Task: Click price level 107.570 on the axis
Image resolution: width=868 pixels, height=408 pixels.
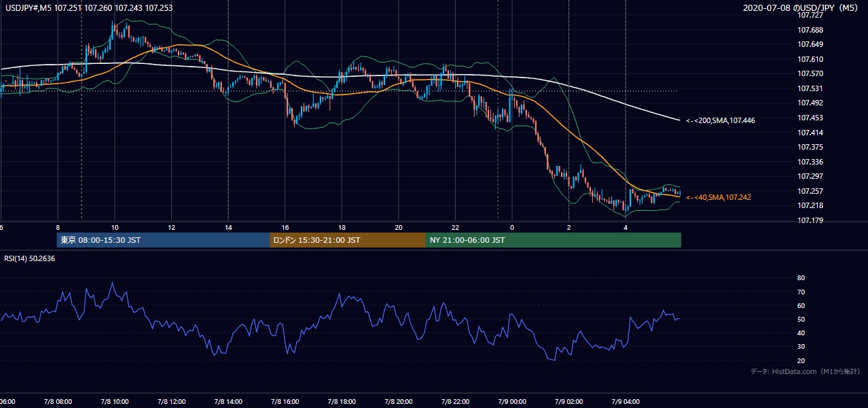Action: click(x=810, y=73)
